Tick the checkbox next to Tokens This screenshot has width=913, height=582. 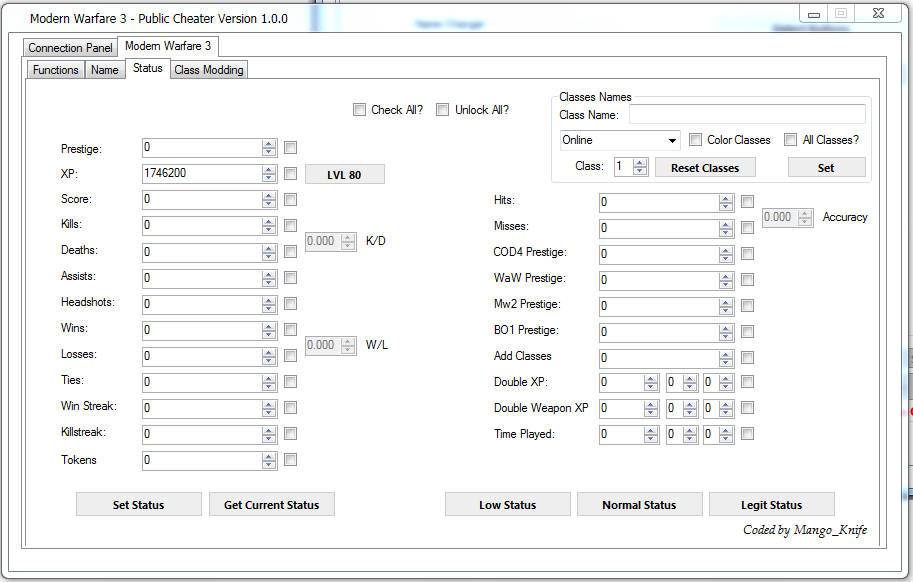coord(291,460)
